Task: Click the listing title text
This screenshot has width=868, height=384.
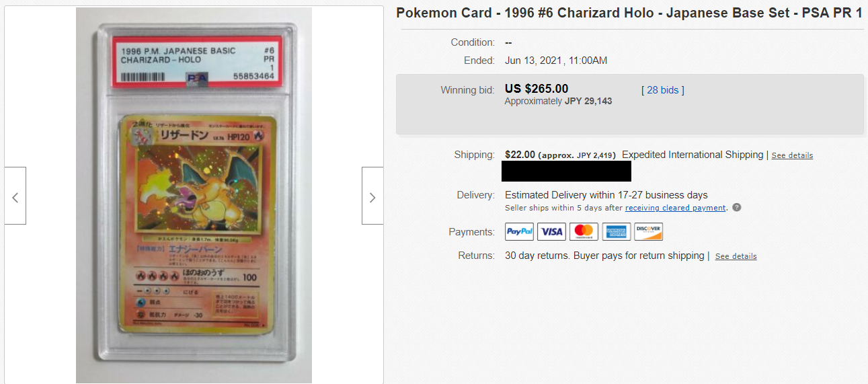Action: 629,13
